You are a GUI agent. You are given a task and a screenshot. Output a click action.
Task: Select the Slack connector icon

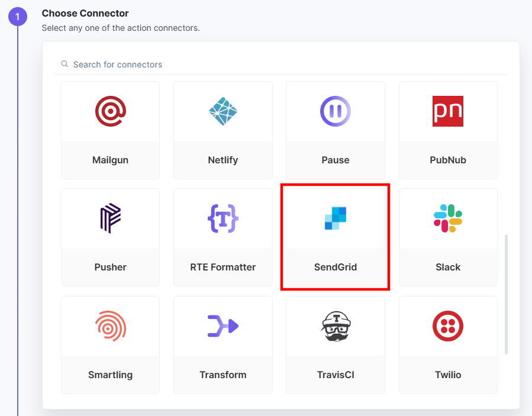click(448, 218)
